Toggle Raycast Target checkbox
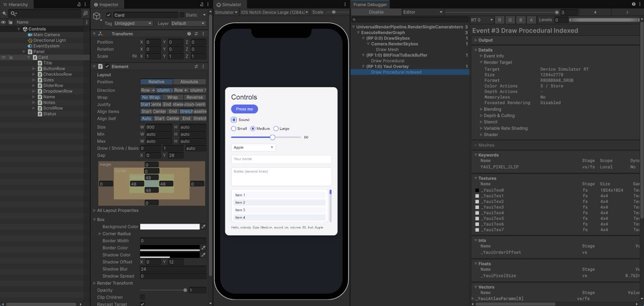This screenshot has height=306, width=644. [142, 304]
